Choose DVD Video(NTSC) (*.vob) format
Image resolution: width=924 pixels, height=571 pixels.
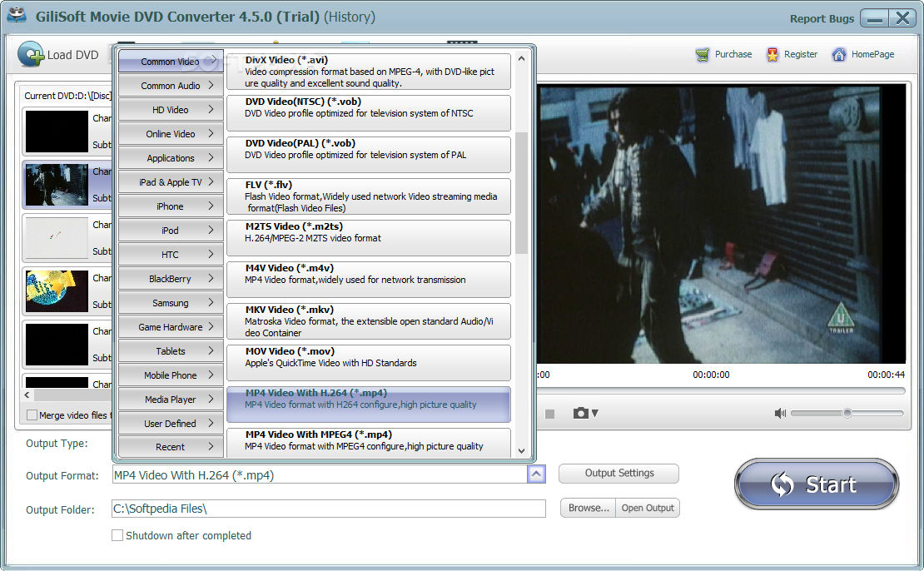369,113
